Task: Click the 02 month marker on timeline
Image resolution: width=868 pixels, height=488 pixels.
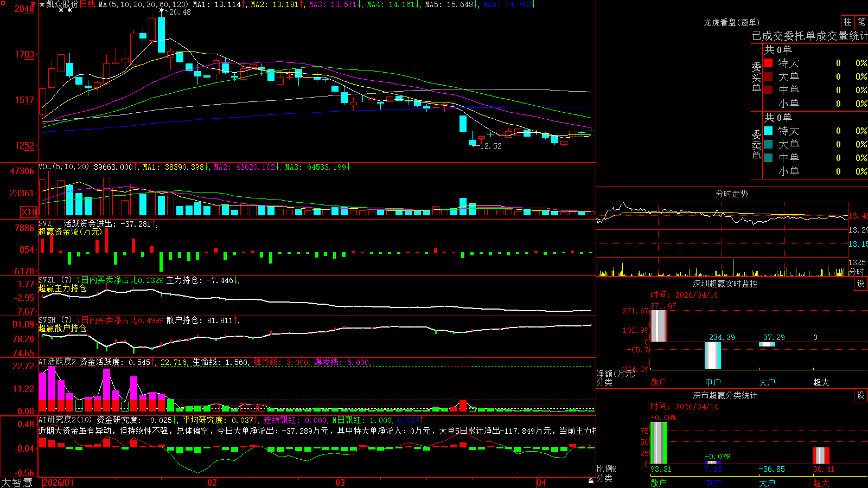Action: [x=212, y=483]
